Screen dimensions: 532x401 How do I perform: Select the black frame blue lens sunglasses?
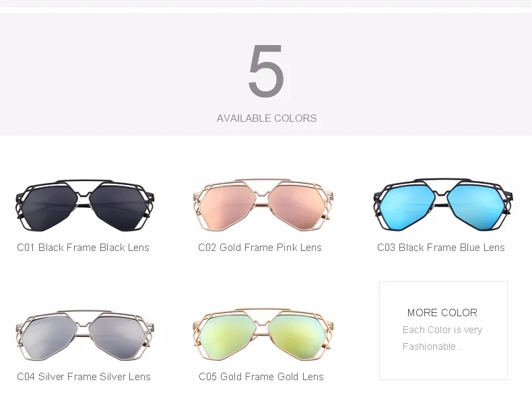[443, 205]
